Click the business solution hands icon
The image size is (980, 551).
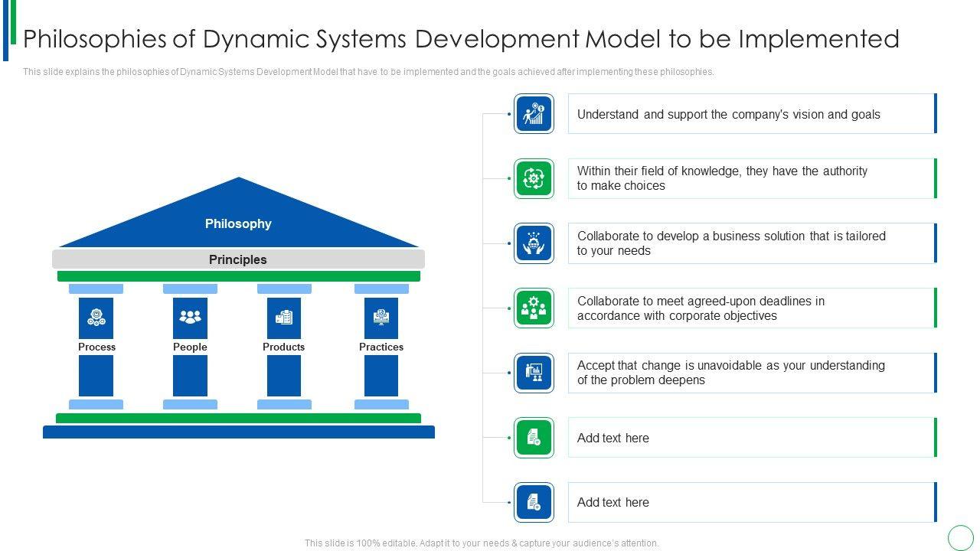534,243
